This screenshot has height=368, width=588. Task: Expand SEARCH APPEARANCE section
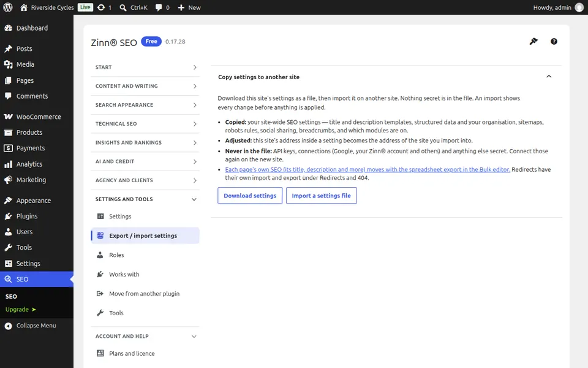145,105
